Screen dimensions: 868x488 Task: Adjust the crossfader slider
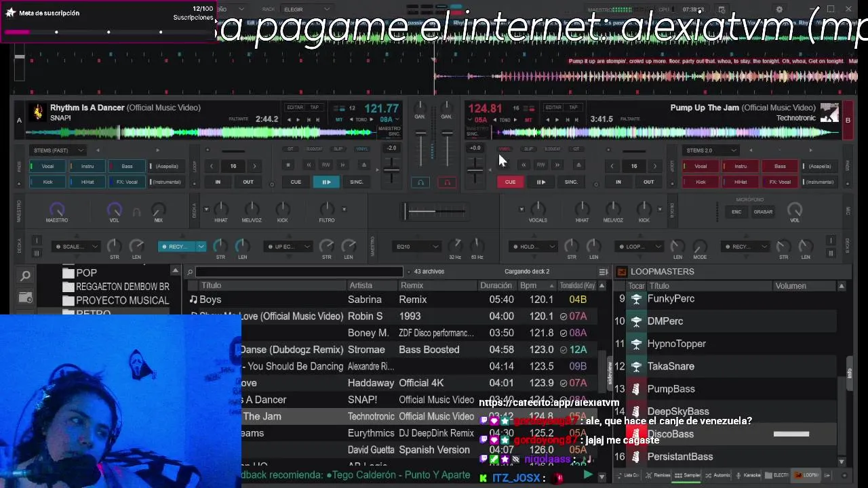[434, 211]
